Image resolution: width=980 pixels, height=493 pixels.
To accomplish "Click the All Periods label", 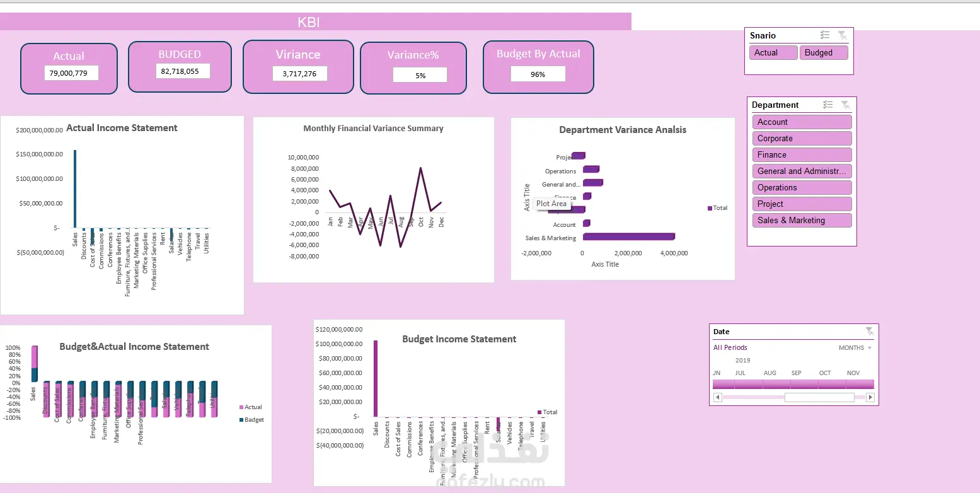I will (730, 347).
